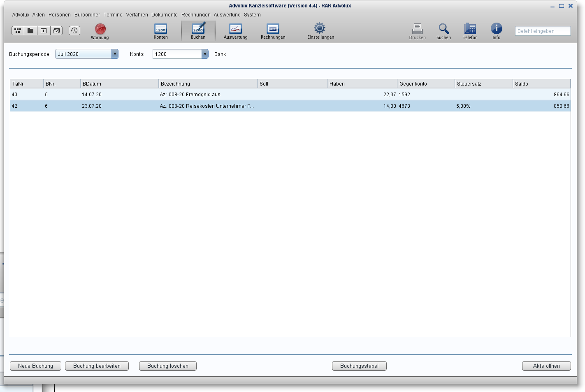The width and height of the screenshot is (585, 392).
Task: Click the Drucken printer icon
Action: 418,31
